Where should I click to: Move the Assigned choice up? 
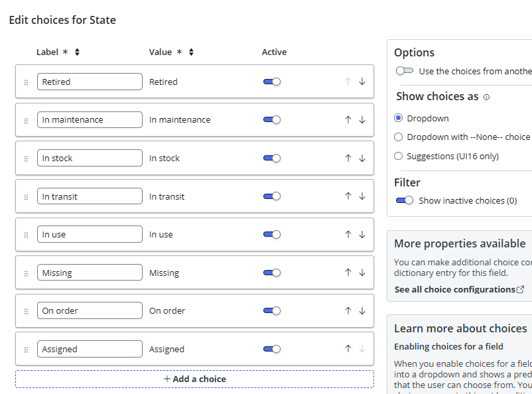point(348,349)
